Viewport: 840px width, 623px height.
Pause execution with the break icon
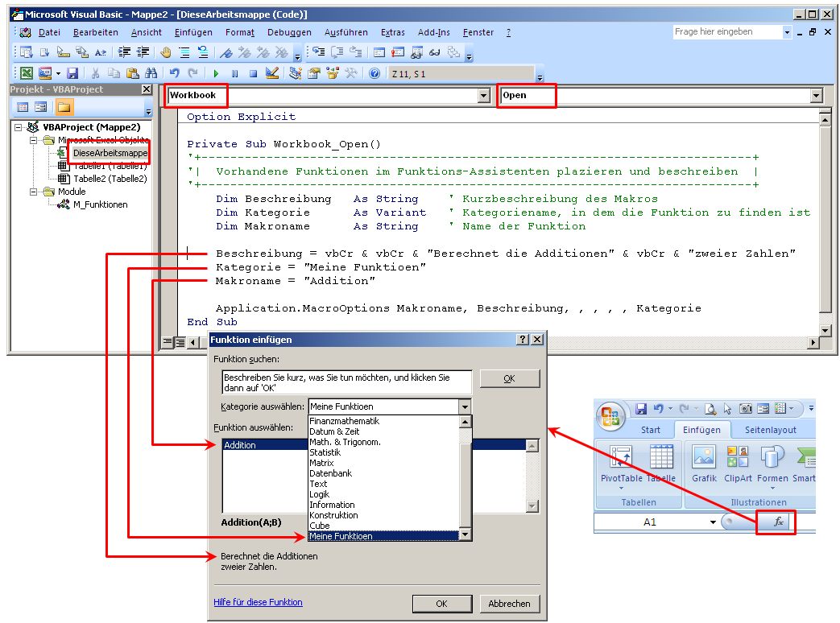[x=234, y=73]
